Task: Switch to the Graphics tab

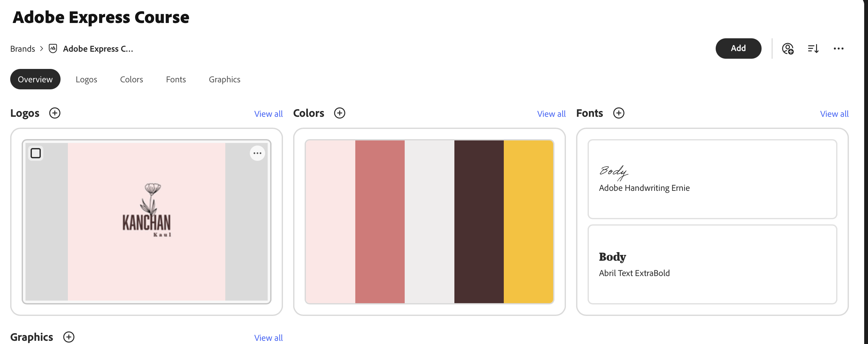Action: point(224,79)
